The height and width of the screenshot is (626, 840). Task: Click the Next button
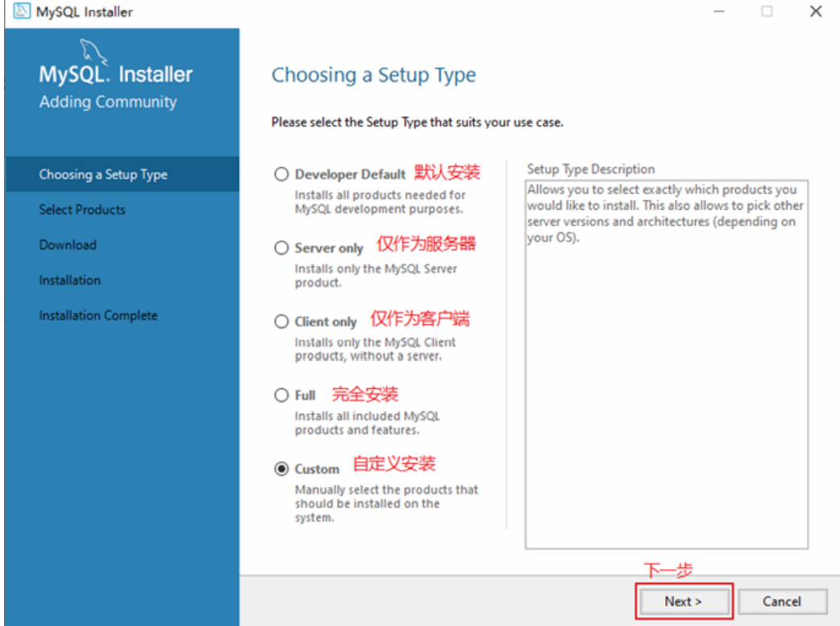pos(684,601)
